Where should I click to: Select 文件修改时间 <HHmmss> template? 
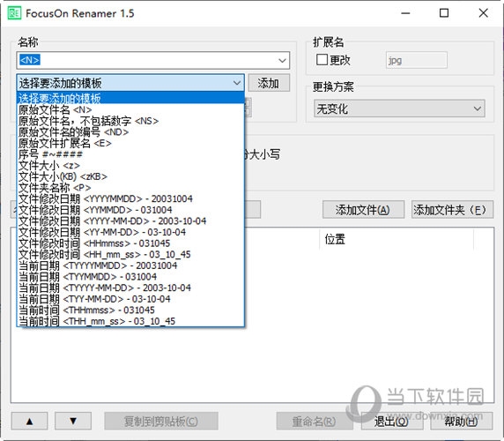click(130, 243)
